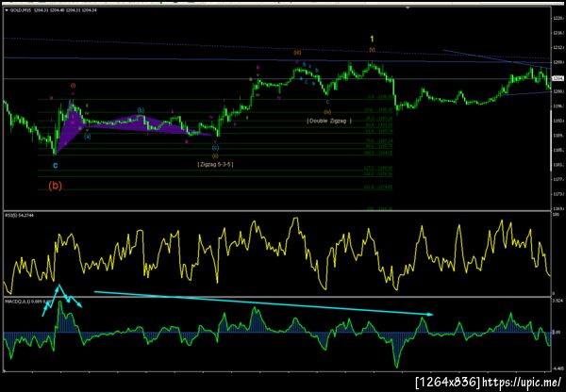Click the highlighted current price tag on the scale
Viewport: 566px width, 392px height.
click(x=558, y=77)
